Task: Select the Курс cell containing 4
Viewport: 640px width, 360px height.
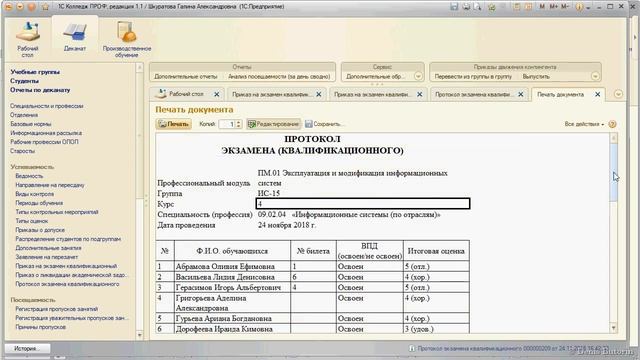Action: click(363, 204)
